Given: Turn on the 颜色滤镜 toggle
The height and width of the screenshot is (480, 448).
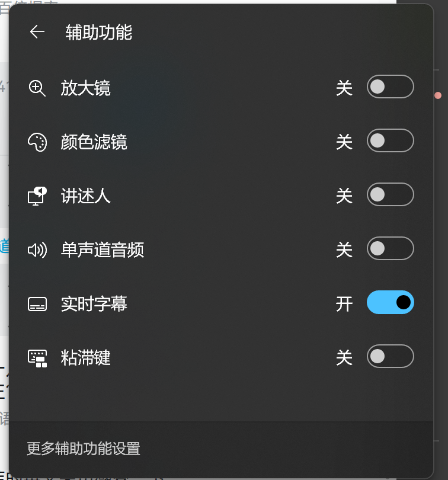Looking at the screenshot, I should tap(390, 141).
